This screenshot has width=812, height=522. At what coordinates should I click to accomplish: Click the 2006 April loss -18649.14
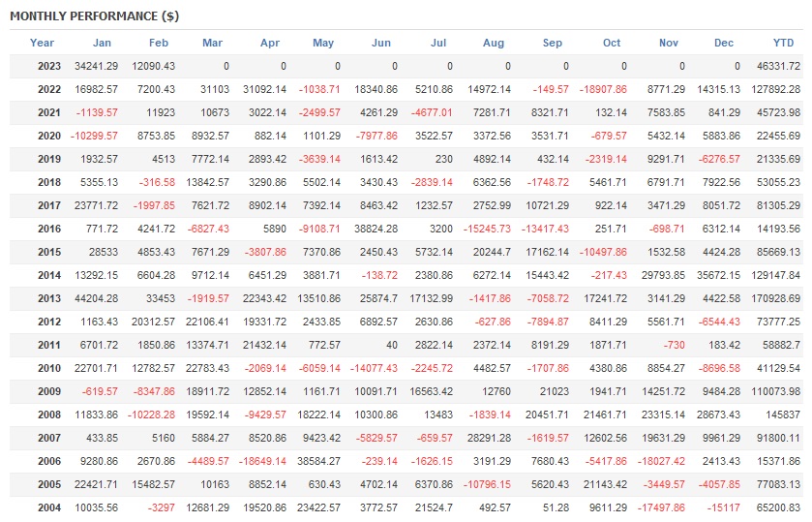[261, 461]
